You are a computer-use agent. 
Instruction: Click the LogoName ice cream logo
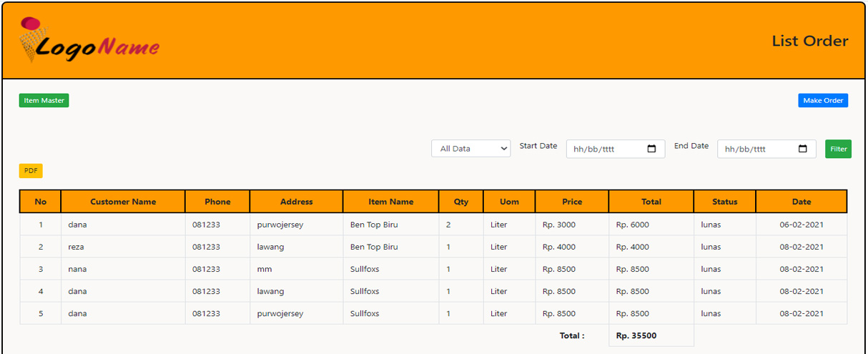pos(89,40)
